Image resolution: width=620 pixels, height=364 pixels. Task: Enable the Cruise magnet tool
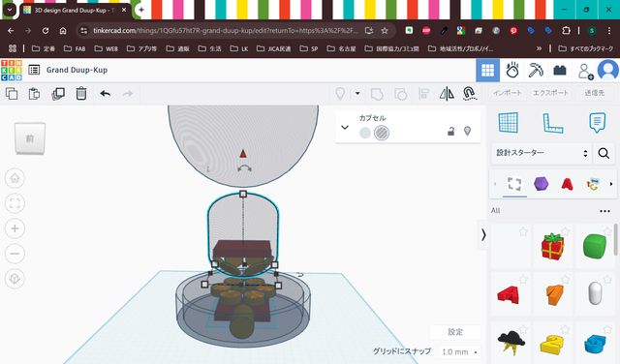(469, 94)
